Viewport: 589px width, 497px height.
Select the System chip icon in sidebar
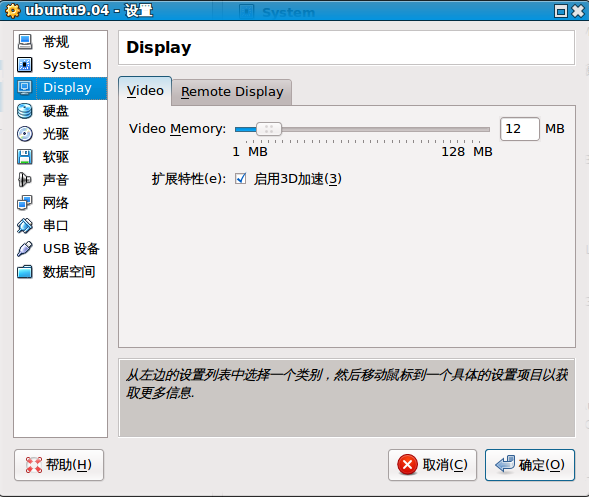click(x=25, y=65)
